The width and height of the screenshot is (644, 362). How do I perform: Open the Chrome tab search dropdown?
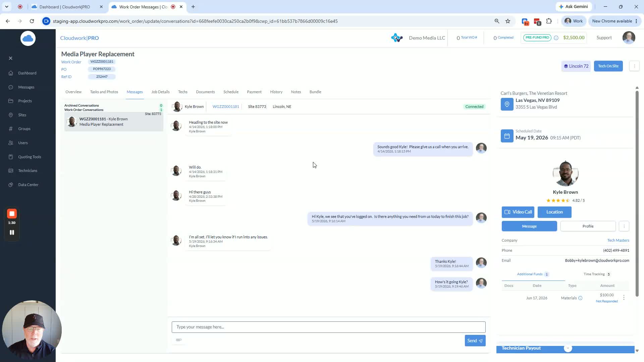(7, 7)
